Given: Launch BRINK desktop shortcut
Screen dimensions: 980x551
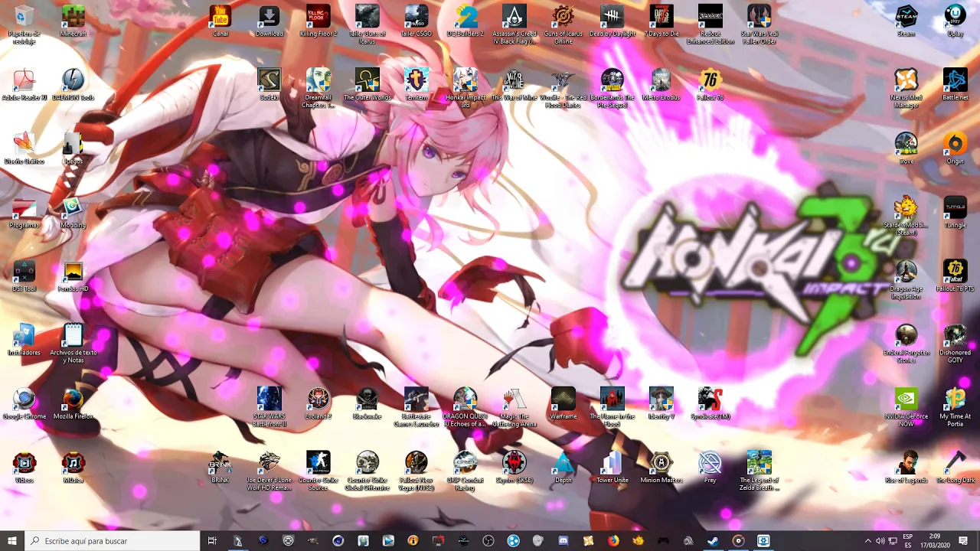Looking at the screenshot, I should click(220, 466).
